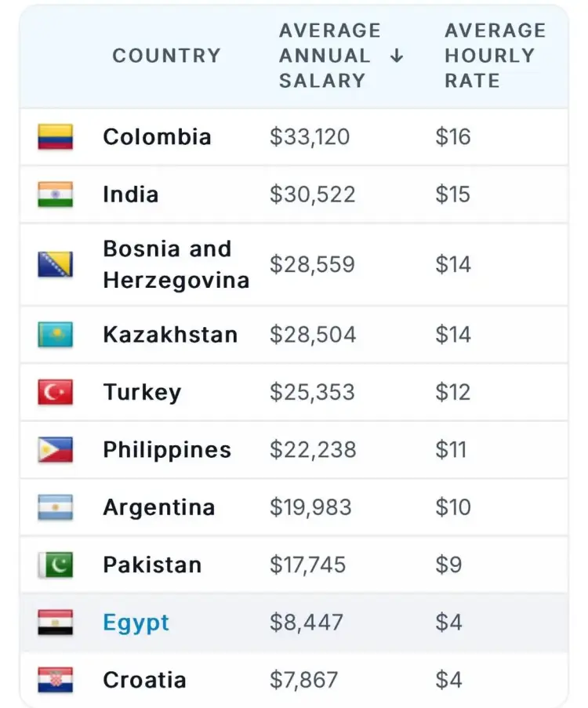Image resolution: width=588 pixels, height=708 pixels.
Task: Select the Colombia country name
Action: click(x=157, y=136)
